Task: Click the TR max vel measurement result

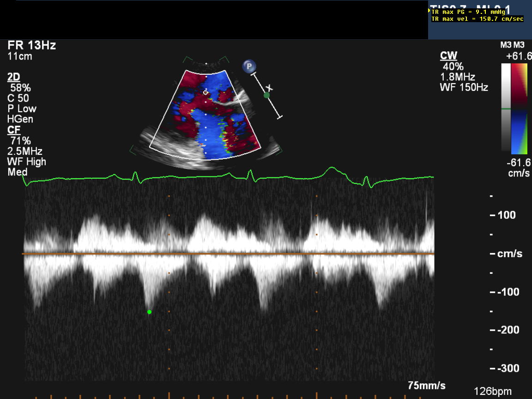Action: (477, 19)
